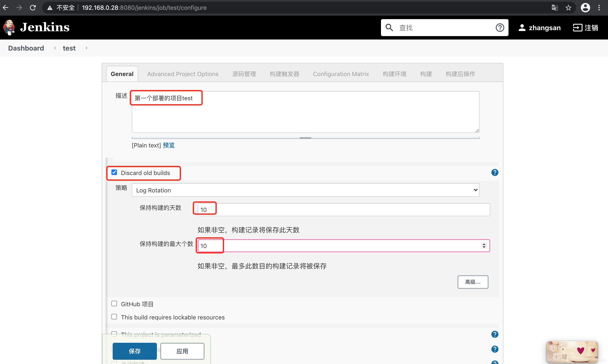Open the Chrome three-dot menu
This screenshot has width=608, height=364.
599,8
